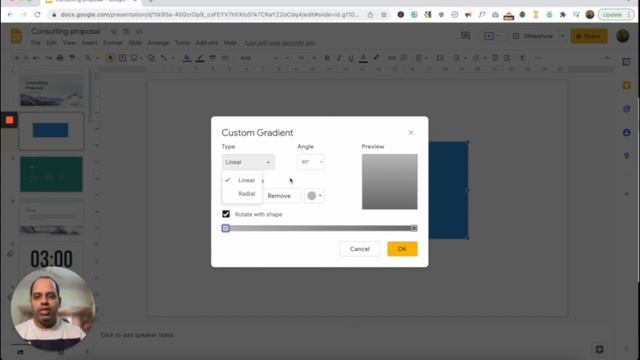Open Chrome extensions puzzle icon
Image resolution: width=640 pixels, height=360 pixels.
pyautogui.click(x=562, y=15)
